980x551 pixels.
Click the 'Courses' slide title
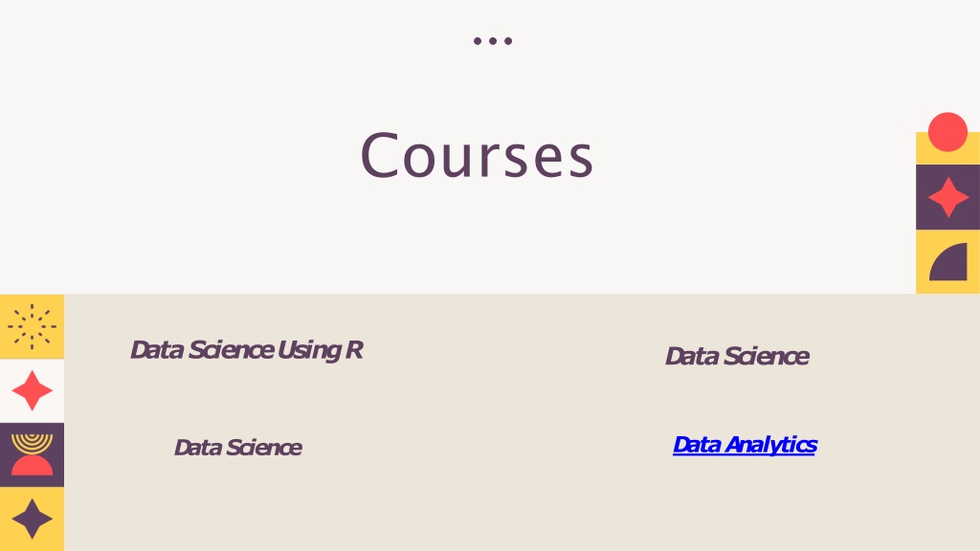pyautogui.click(x=477, y=156)
